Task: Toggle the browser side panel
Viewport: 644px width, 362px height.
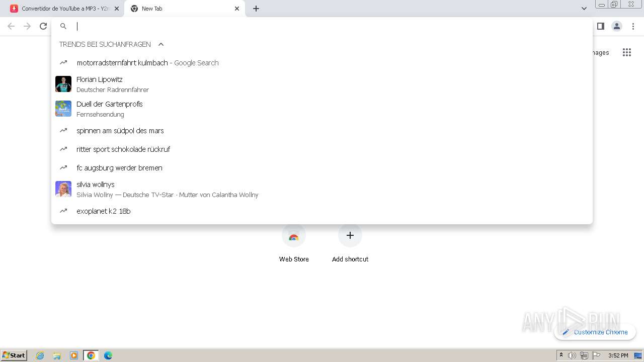Action: click(x=600, y=26)
